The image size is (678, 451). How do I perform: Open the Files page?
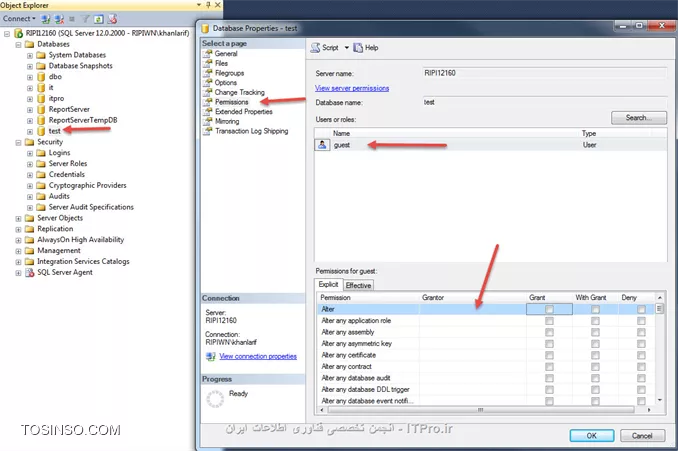221,63
